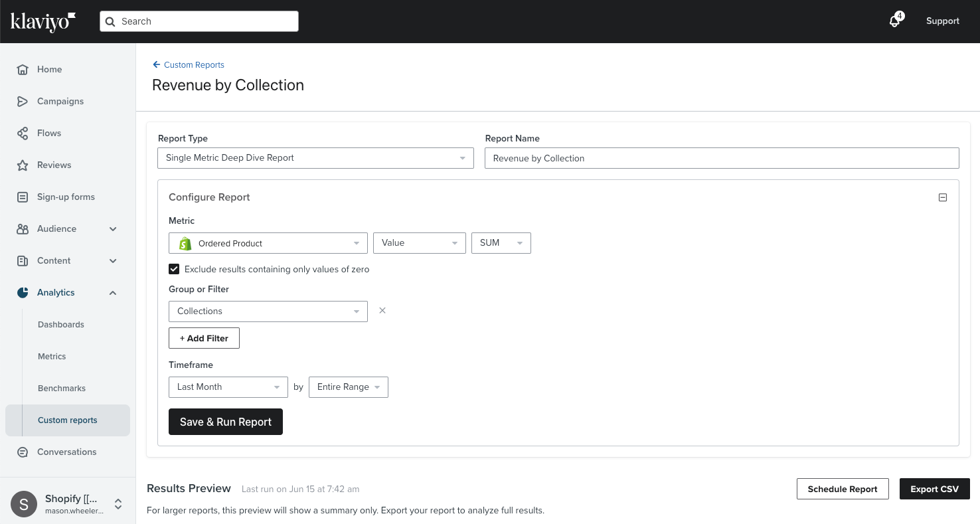Click inside the Search field
The image size is (980, 524).
click(x=199, y=21)
